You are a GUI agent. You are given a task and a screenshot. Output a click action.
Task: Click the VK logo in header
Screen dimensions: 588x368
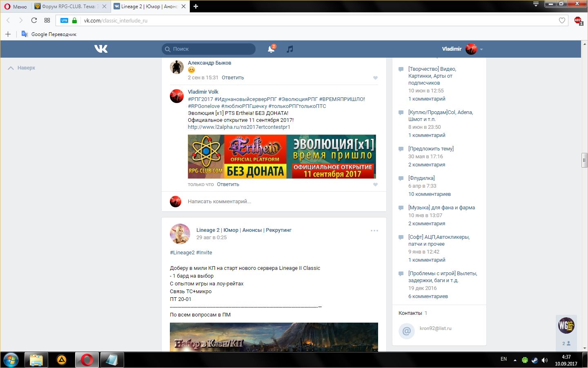(x=101, y=49)
